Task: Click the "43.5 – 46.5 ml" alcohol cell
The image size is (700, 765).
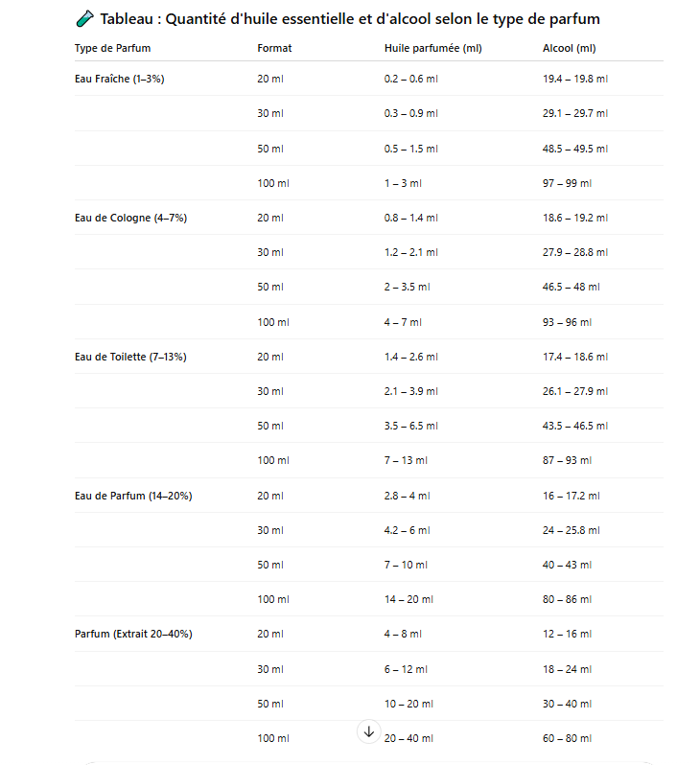Action: (574, 426)
